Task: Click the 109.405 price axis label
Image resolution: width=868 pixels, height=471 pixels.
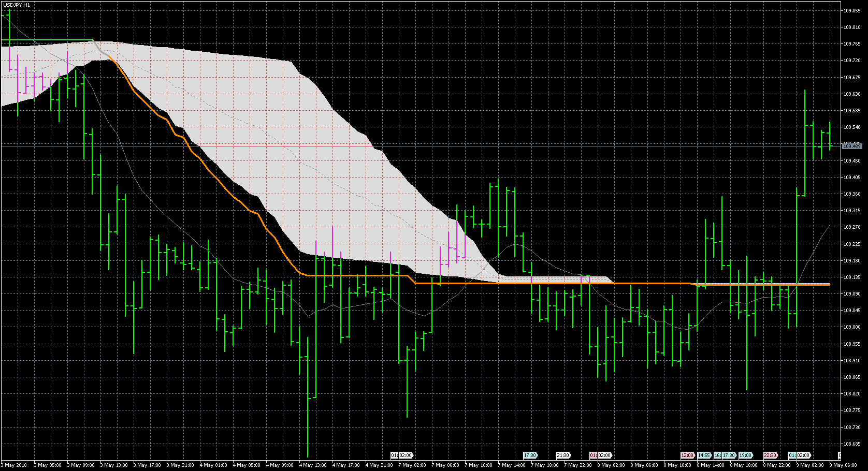Action: tap(852, 178)
